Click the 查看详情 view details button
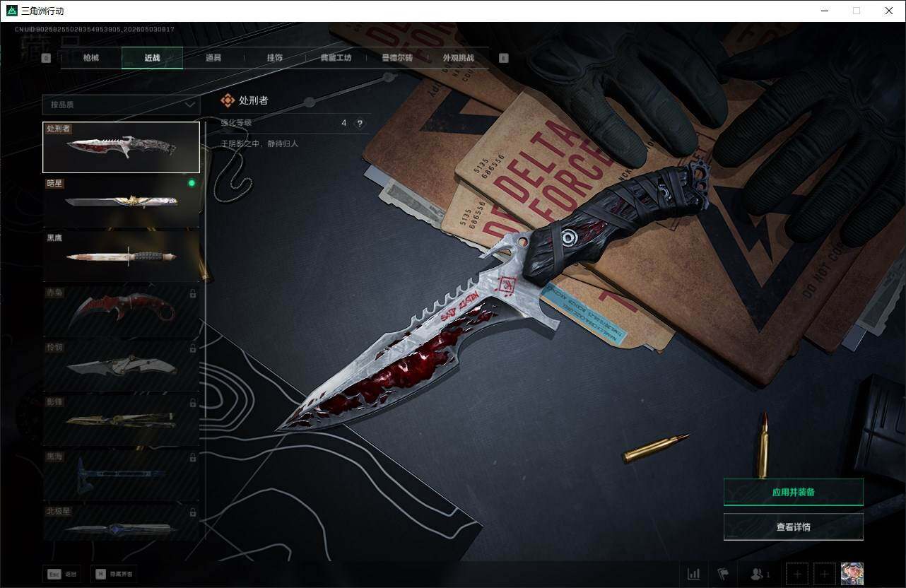 793,527
